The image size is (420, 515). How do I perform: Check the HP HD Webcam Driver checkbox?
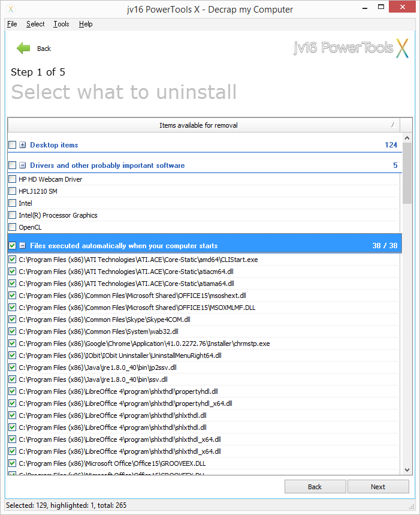coord(13,179)
